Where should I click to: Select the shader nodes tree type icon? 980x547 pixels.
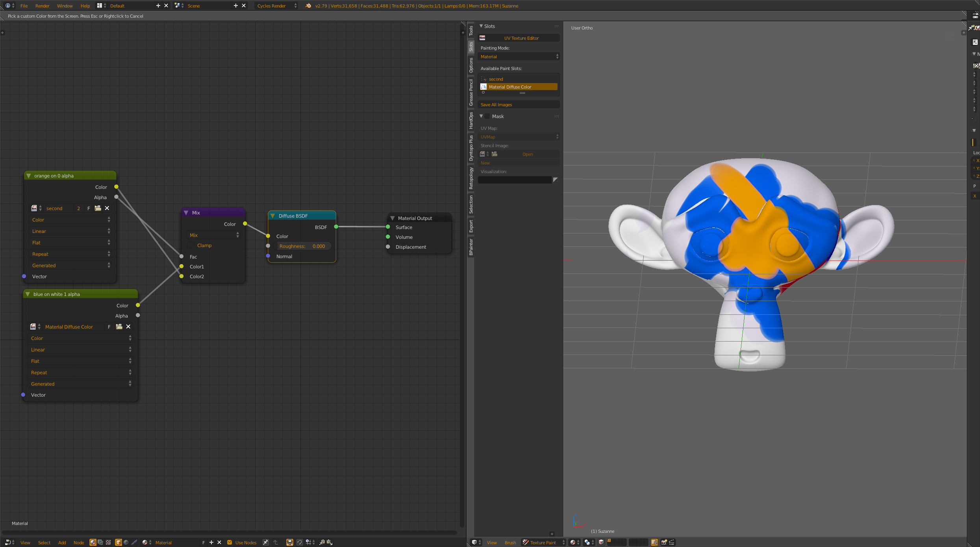click(x=93, y=542)
